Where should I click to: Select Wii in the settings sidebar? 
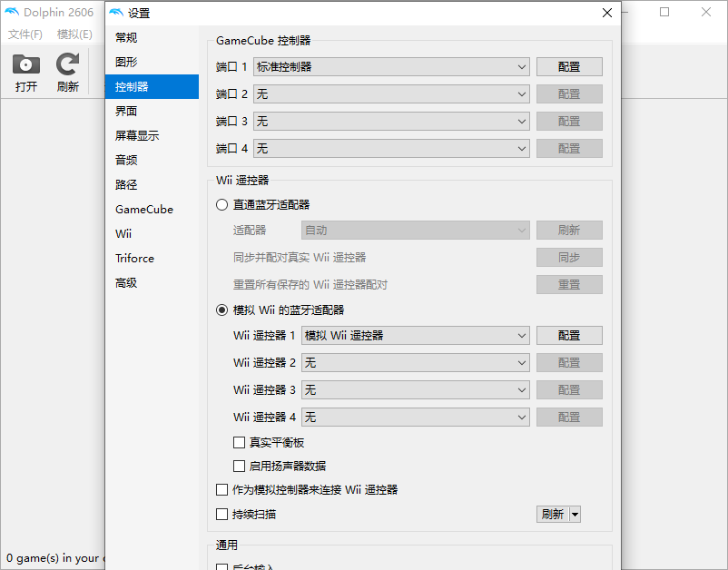tap(152, 233)
